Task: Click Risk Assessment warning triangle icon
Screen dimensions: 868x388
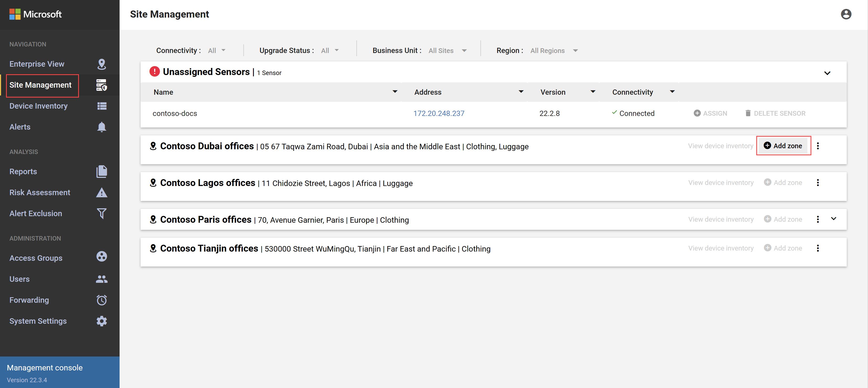Action: pos(101,193)
